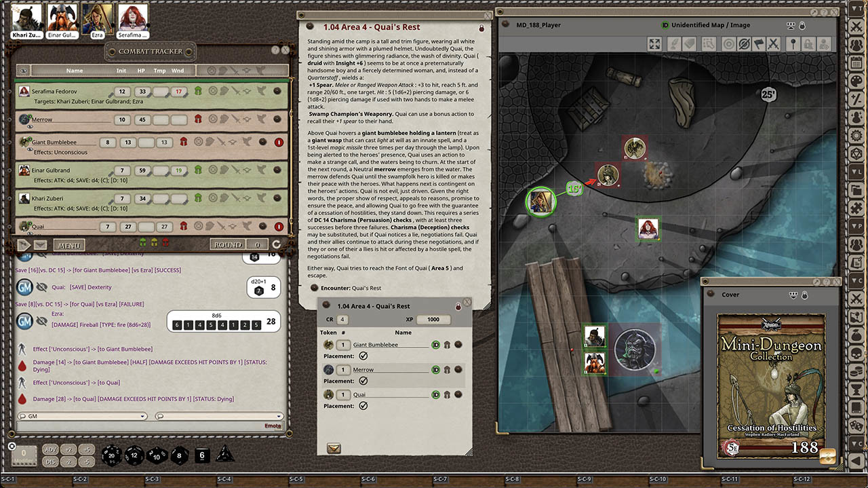Click the map pin icon in toolbar
The height and width of the screenshot is (488, 868).
(x=791, y=44)
